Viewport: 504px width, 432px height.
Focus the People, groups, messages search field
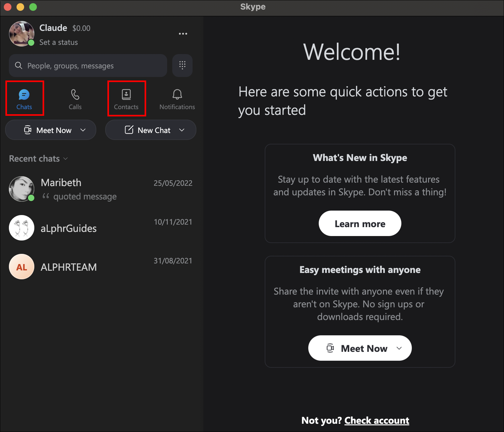[x=88, y=66]
